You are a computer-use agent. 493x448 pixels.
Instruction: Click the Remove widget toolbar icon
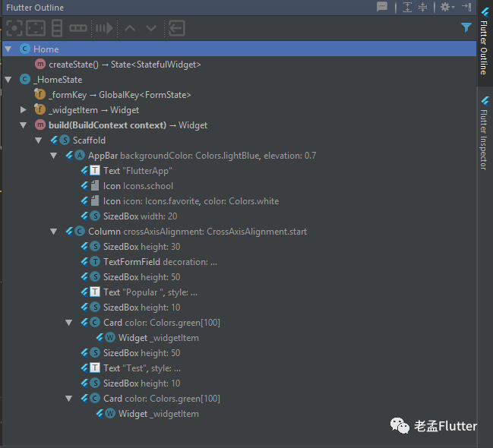177,28
